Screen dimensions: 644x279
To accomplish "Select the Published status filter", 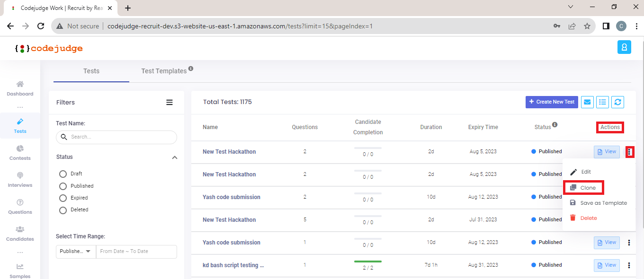I will pyautogui.click(x=62, y=186).
